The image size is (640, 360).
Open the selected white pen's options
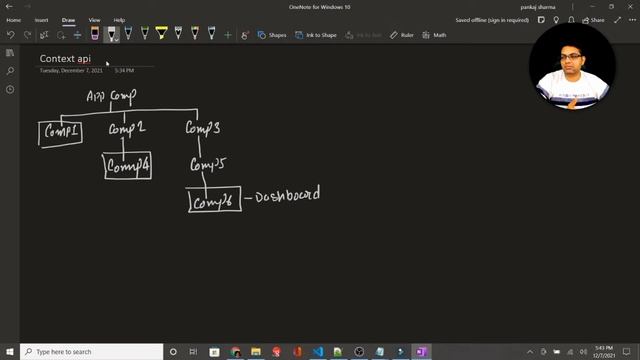(x=116, y=40)
